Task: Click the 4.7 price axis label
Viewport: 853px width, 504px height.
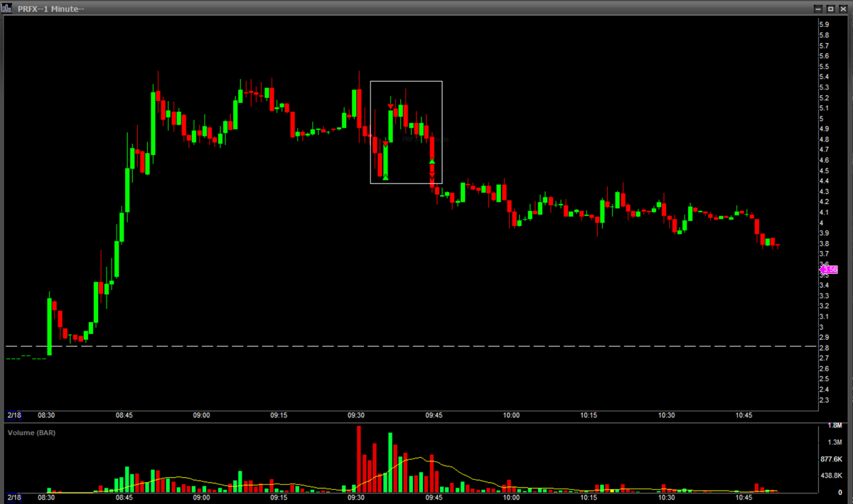Action: (824, 150)
